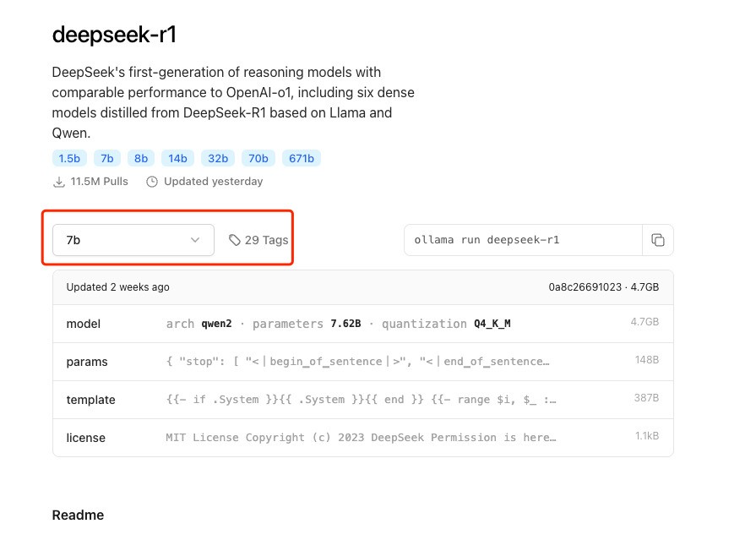756x540 pixels.
Task: Select the 32b size tag
Action: (x=218, y=158)
